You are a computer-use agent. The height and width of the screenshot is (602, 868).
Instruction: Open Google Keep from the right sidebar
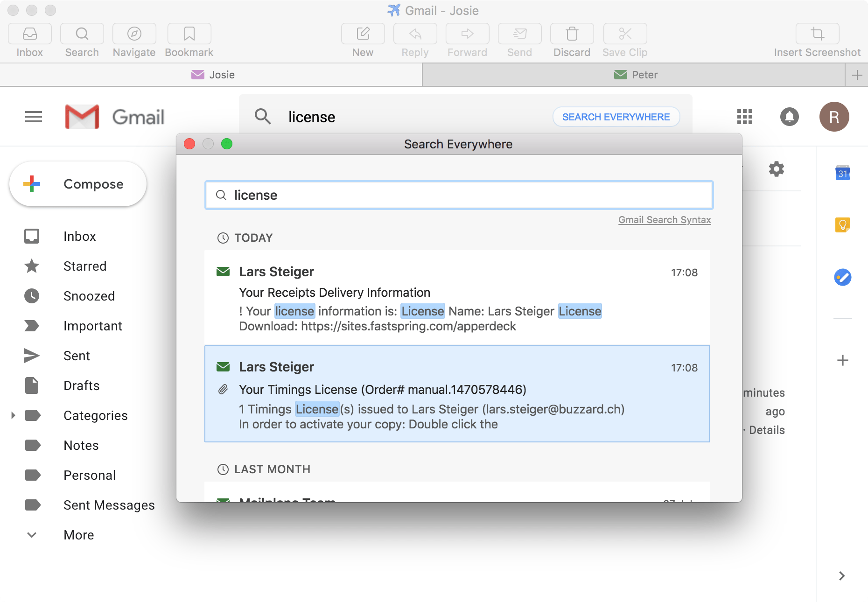click(843, 225)
